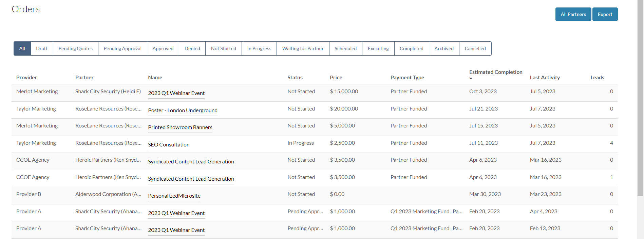Sort by the Last Activity column header
The height and width of the screenshot is (239, 644).
(x=545, y=78)
